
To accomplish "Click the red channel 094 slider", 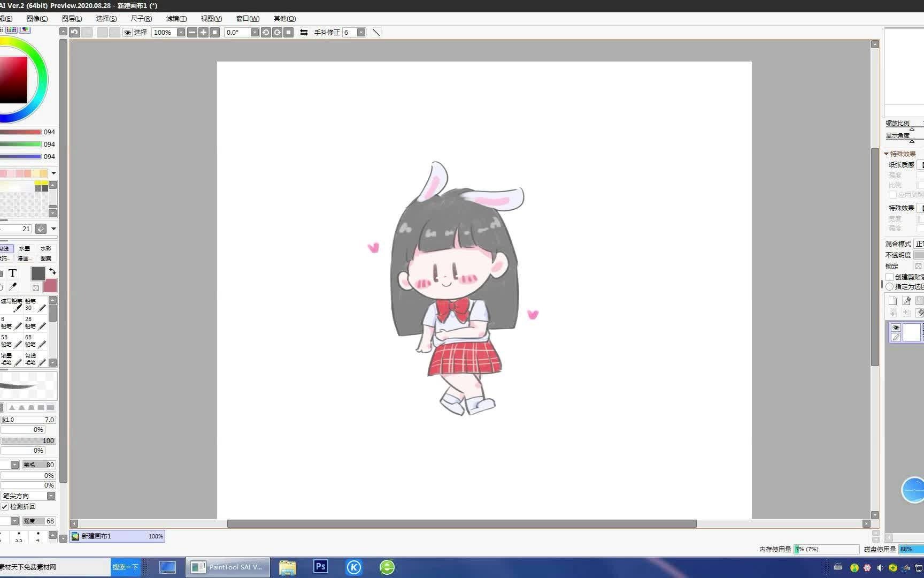I will (20, 132).
